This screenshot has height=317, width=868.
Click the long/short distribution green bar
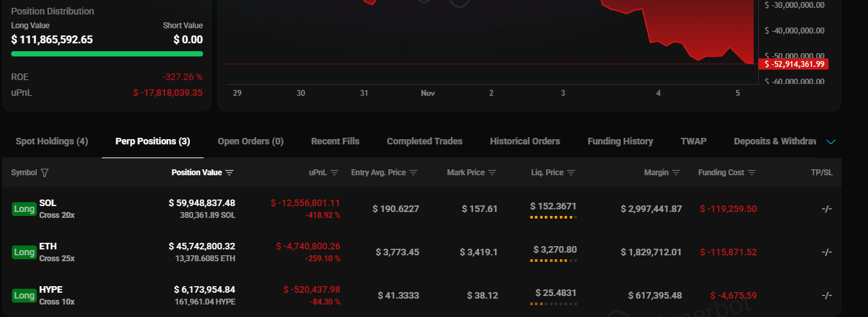(x=107, y=54)
